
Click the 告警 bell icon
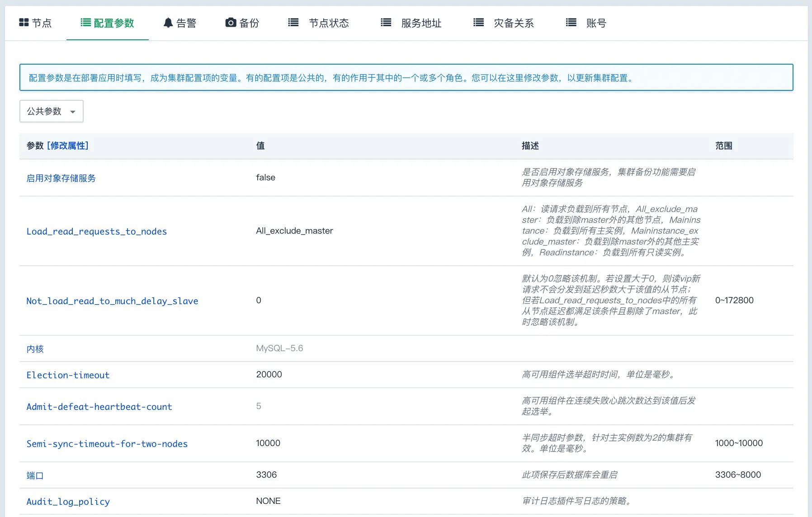167,23
